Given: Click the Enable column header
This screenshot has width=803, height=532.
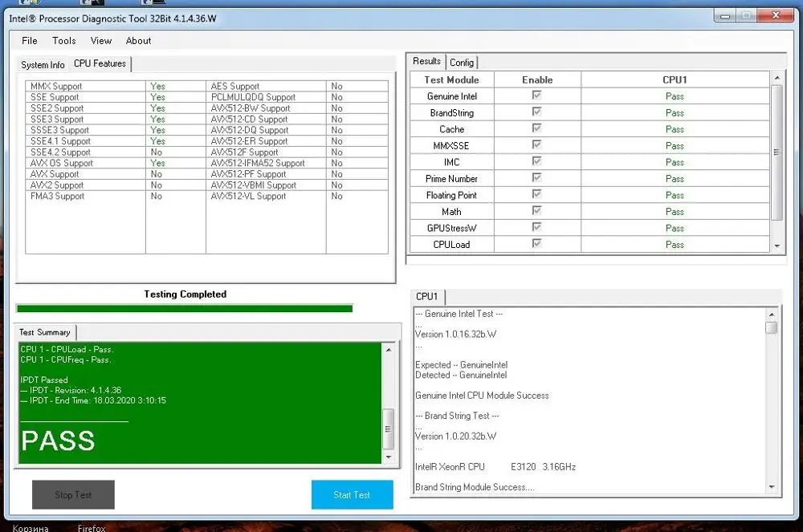Looking at the screenshot, I should pos(537,79).
